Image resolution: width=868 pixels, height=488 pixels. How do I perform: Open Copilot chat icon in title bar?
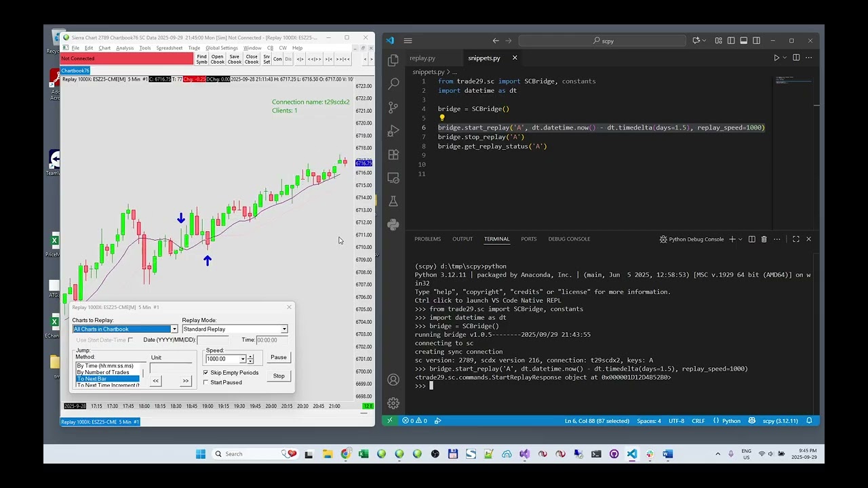click(x=696, y=41)
